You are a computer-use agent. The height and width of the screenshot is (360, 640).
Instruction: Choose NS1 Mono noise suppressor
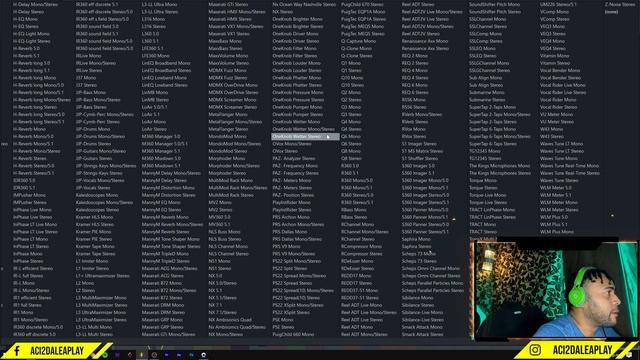point(220,261)
